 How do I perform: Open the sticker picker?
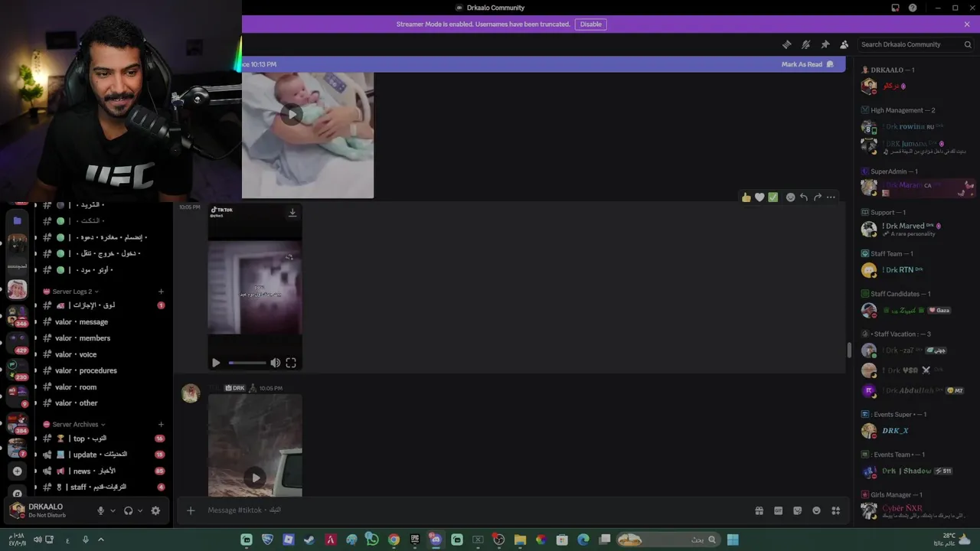797,510
